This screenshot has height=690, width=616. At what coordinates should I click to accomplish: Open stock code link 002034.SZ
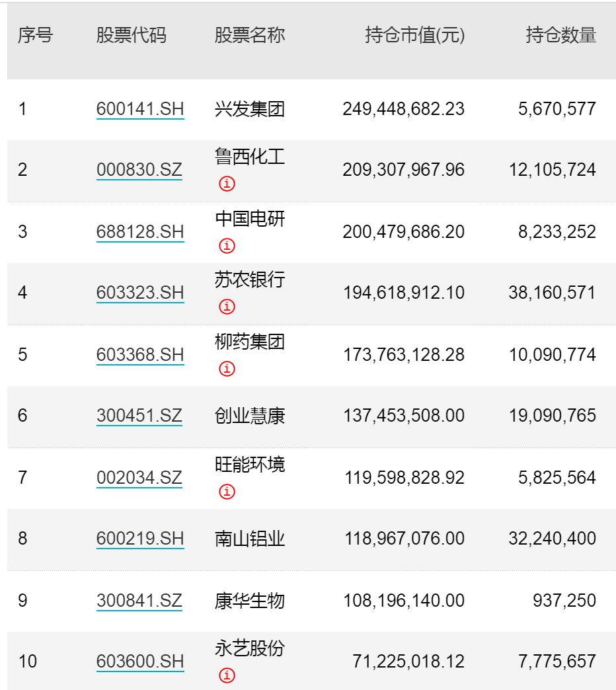(x=139, y=478)
